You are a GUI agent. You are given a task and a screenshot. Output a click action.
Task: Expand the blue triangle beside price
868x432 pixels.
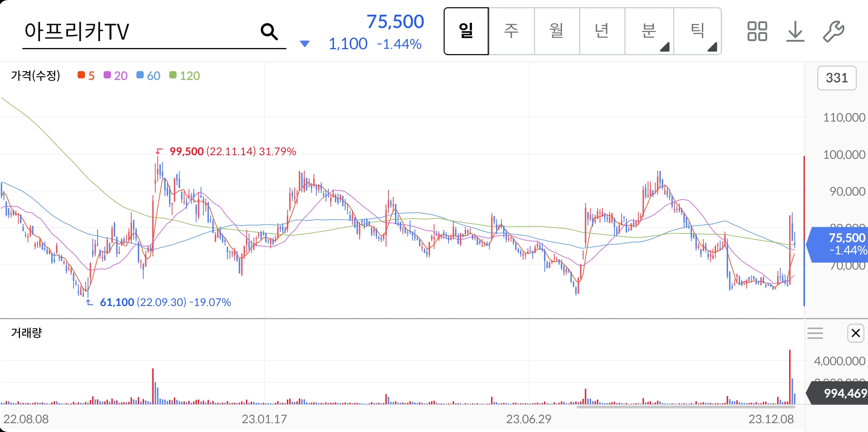(x=305, y=44)
